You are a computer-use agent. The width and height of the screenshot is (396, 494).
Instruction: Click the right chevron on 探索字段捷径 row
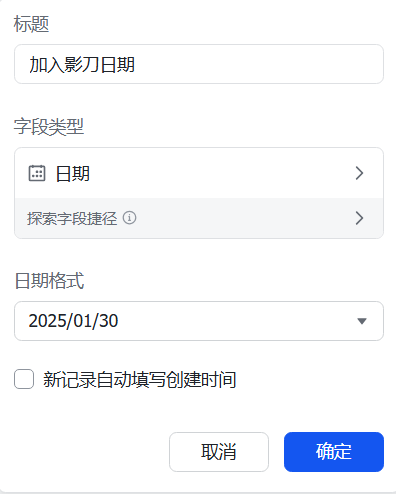(x=359, y=218)
